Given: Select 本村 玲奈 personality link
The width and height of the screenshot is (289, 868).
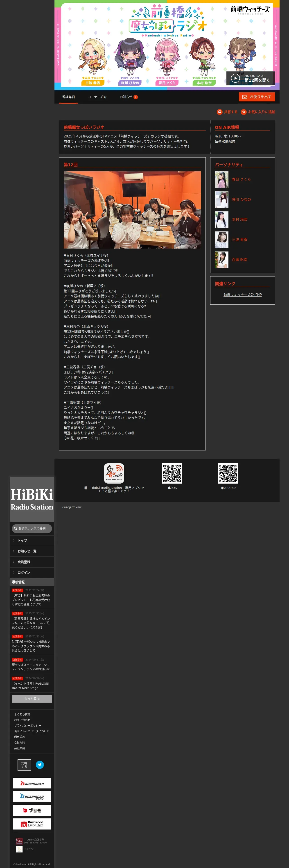Looking at the screenshot, I should point(239,220).
